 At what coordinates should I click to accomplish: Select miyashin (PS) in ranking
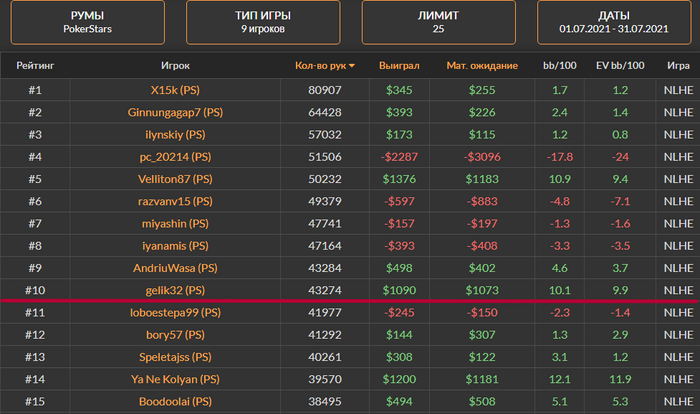click(175, 224)
